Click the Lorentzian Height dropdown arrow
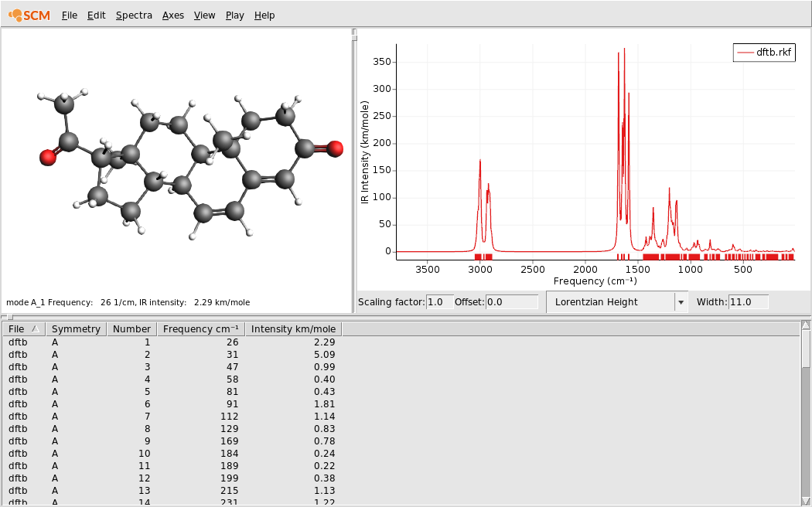812x507 pixels. click(681, 303)
